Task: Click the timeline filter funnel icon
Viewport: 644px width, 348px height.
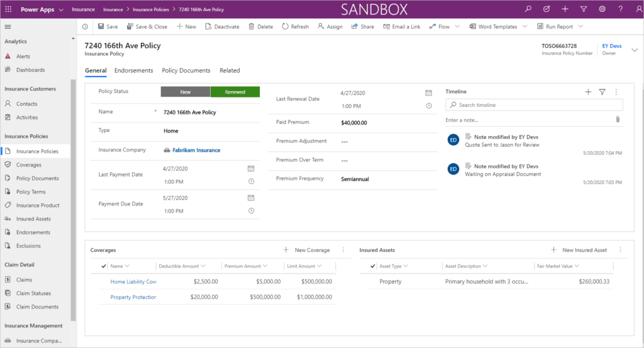Action: [602, 92]
